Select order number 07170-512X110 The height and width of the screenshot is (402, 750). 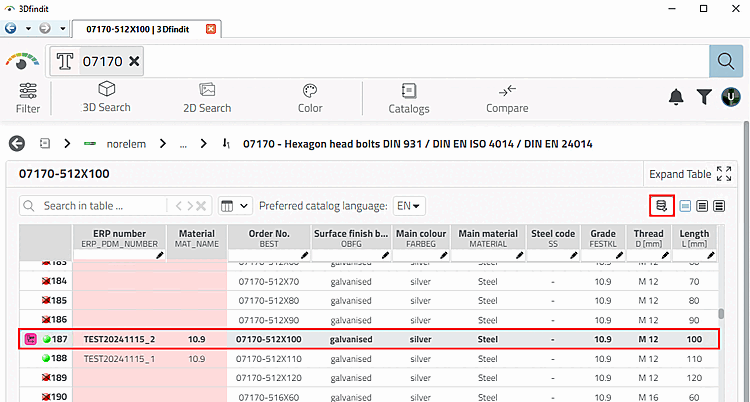269,358
